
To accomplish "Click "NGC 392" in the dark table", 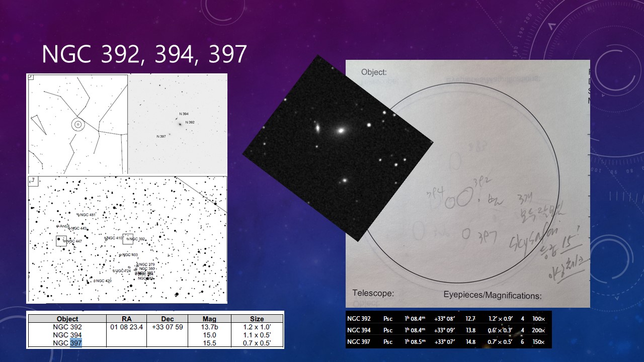I will coord(359,319).
